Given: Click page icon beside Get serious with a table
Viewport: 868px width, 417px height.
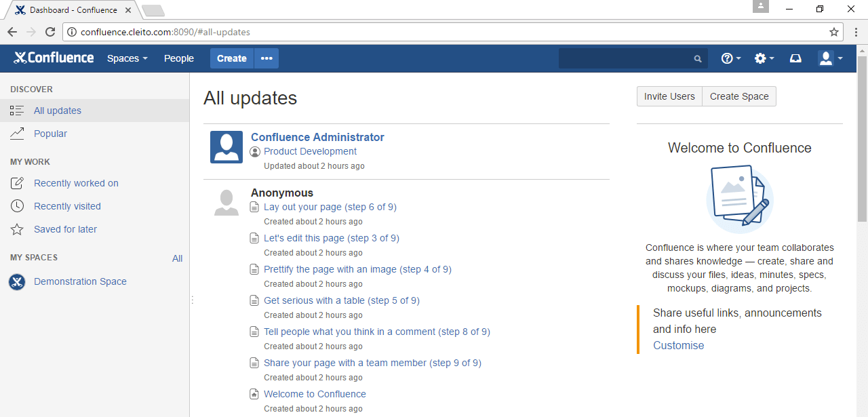Looking at the screenshot, I should pos(255,300).
